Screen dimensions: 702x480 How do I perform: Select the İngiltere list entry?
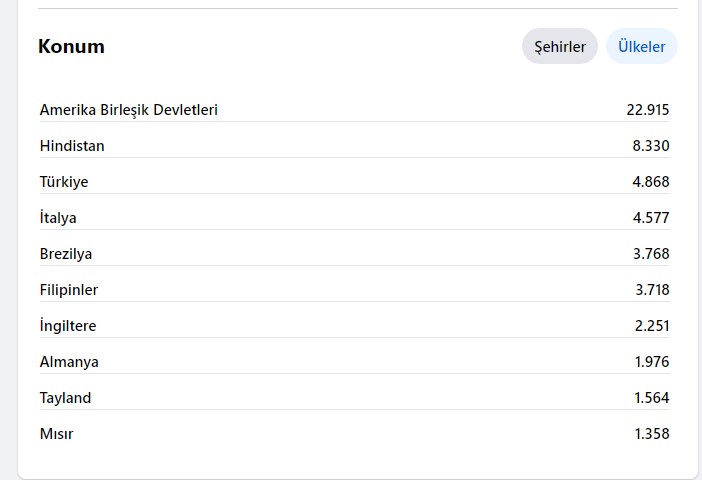pyautogui.click(x=68, y=325)
